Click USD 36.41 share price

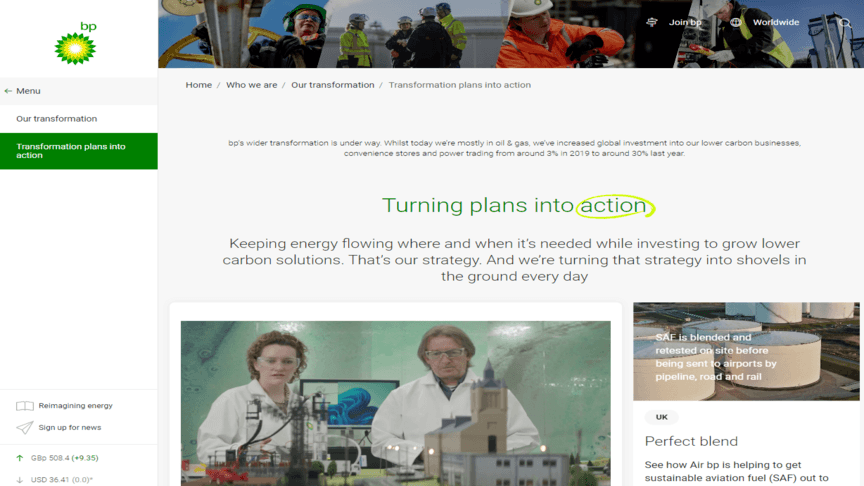[62, 480]
